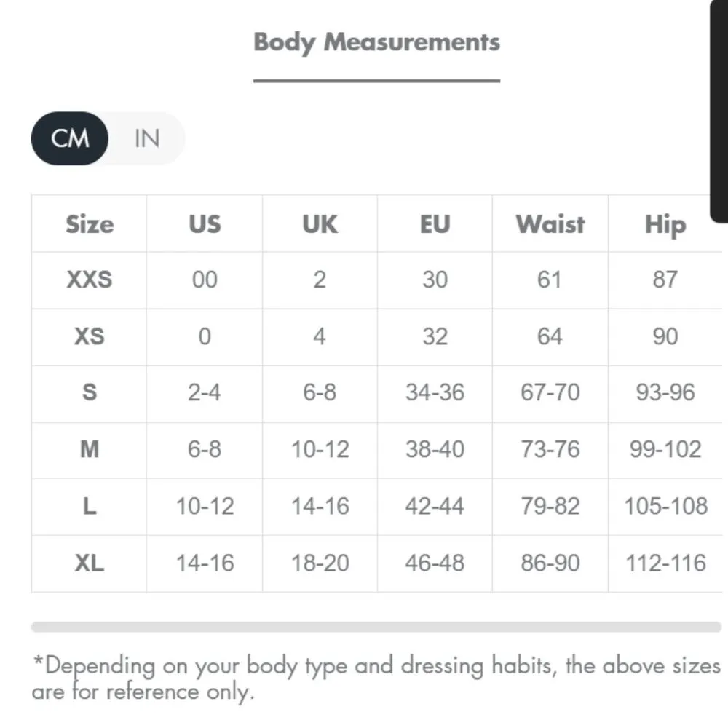Select the M size row label

tap(90, 449)
